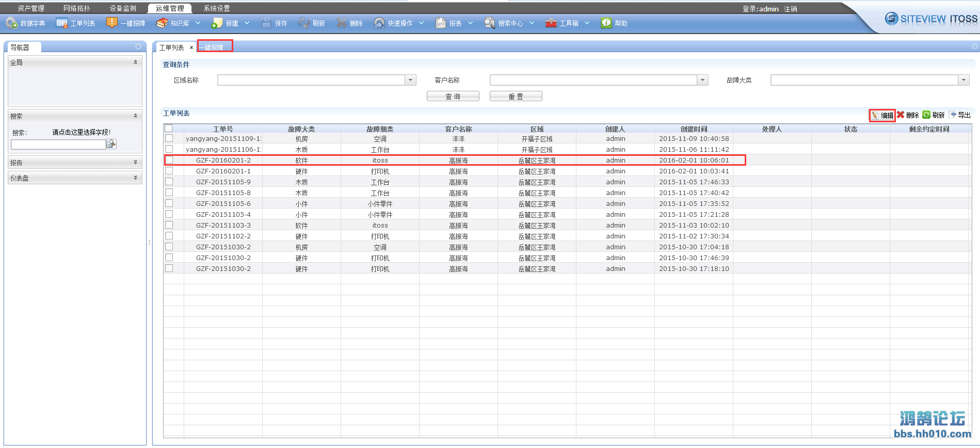Expand the 仪表盘 section

tap(136, 178)
